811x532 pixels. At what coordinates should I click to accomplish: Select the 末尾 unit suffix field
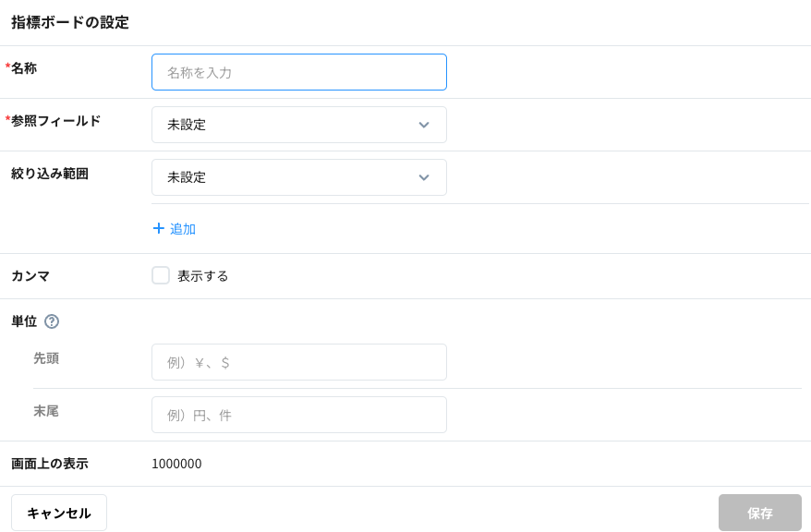[x=298, y=415]
